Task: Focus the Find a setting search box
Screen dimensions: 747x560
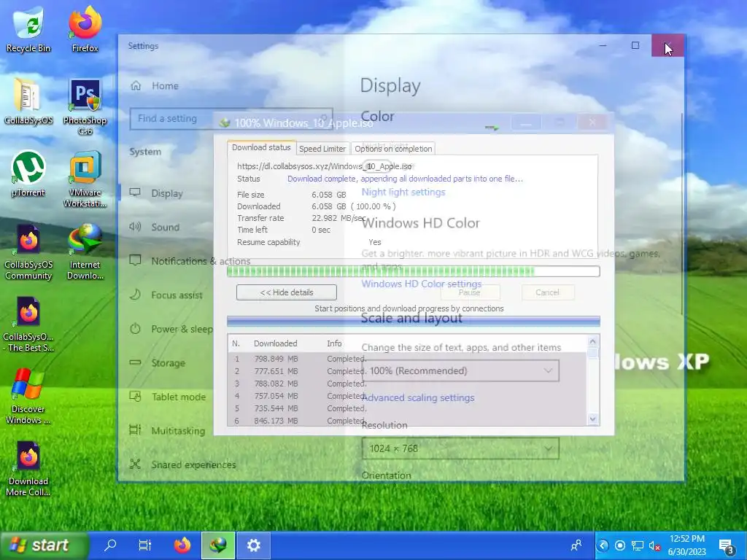Action: pyautogui.click(x=231, y=119)
